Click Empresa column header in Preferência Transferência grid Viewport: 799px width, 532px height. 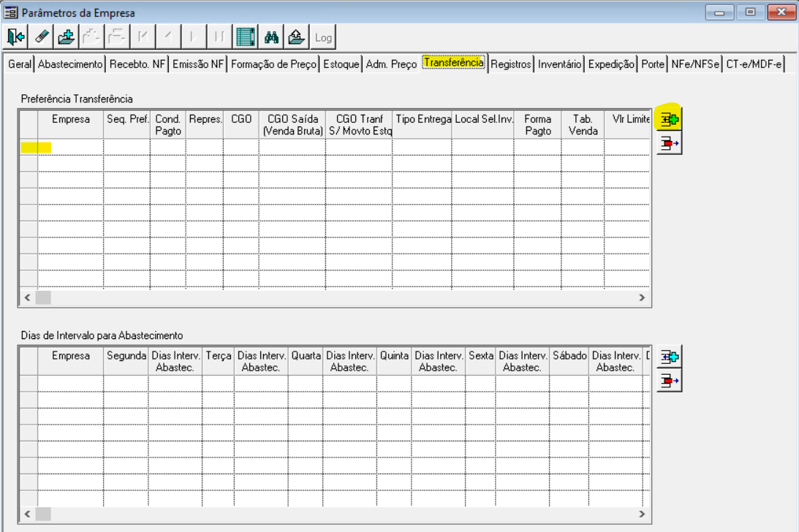pos(71,124)
